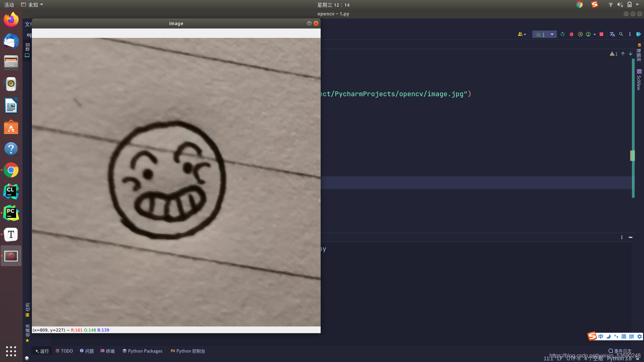Image resolution: width=644 pixels, height=362 pixels.
Task: Go to next highlighted error arrow
Action: click(631, 54)
